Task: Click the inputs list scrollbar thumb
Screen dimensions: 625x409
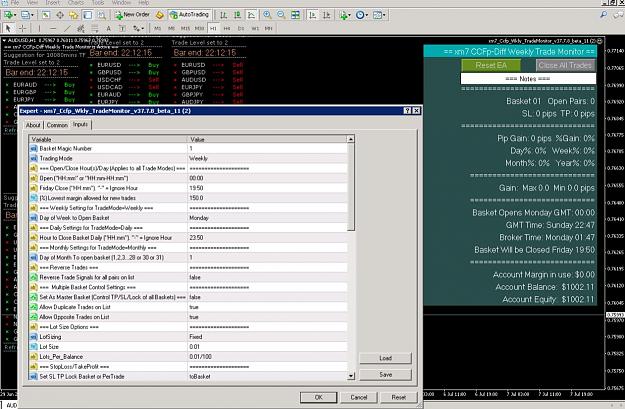Action: 351,187
